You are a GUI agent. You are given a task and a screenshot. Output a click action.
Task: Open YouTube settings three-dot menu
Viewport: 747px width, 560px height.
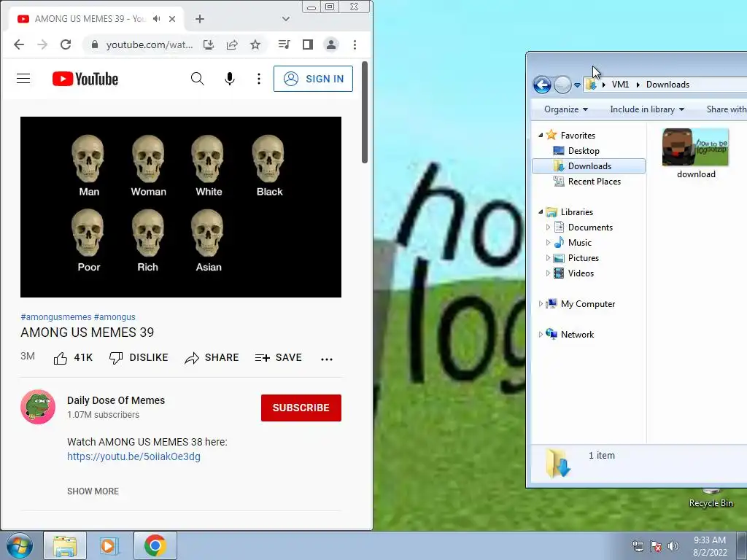(259, 79)
